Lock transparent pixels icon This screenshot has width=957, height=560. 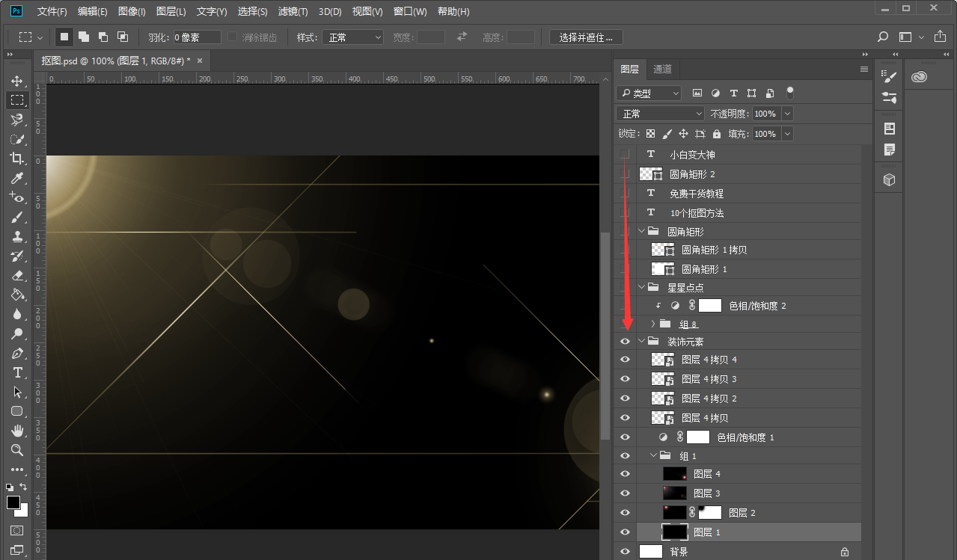650,134
